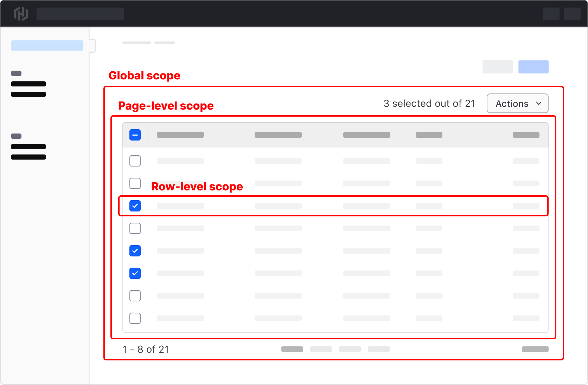
Task: Open the page-size dropdown in the pagination bar
Action: pyautogui.click(x=535, y=349)
